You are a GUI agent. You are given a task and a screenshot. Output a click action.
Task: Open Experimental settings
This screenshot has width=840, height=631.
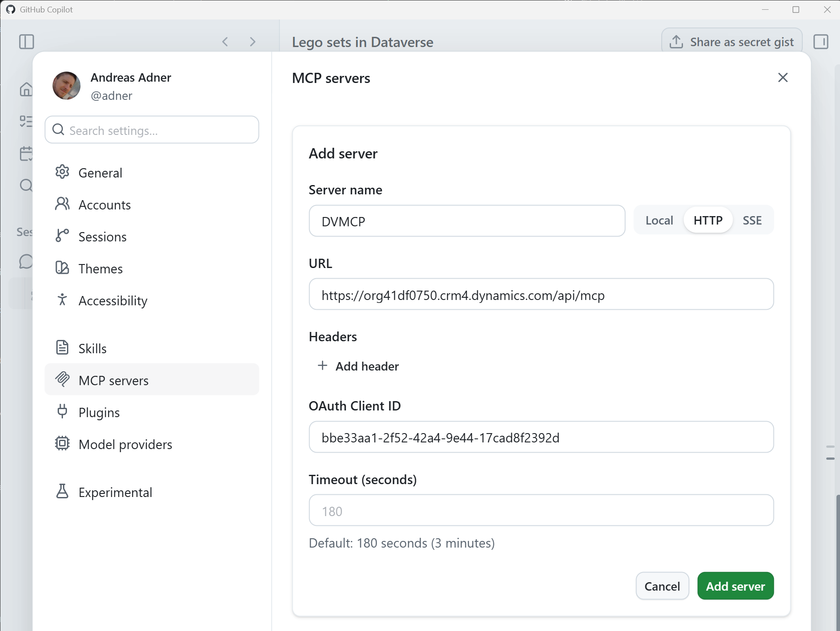(x=152, y=492)
